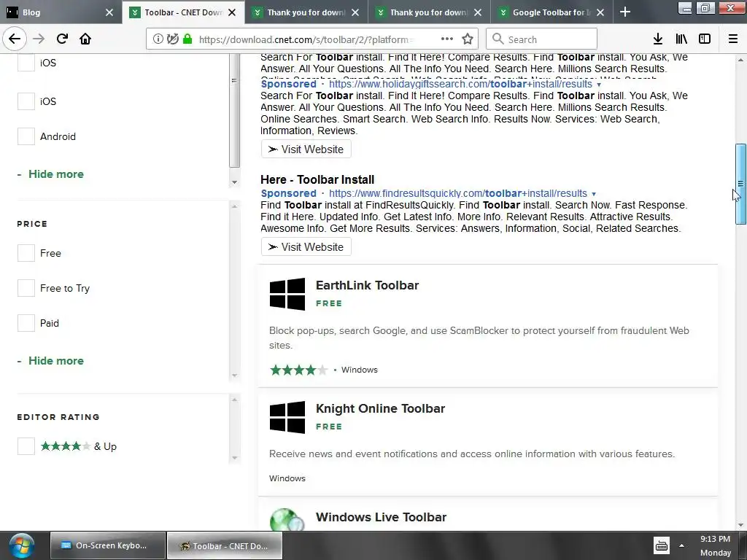The width and height of the screenshot is (747, 560).
Task: Click the Windows Live Toolbar globe icon
Action: 287,519
